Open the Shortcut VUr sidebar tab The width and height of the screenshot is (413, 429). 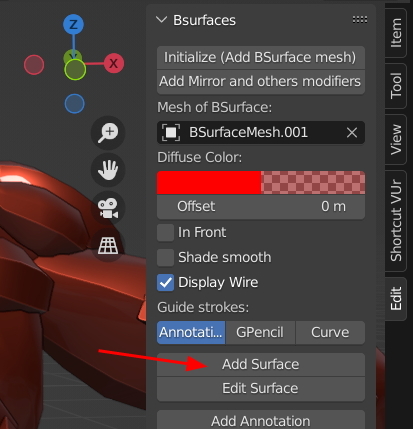396,221
